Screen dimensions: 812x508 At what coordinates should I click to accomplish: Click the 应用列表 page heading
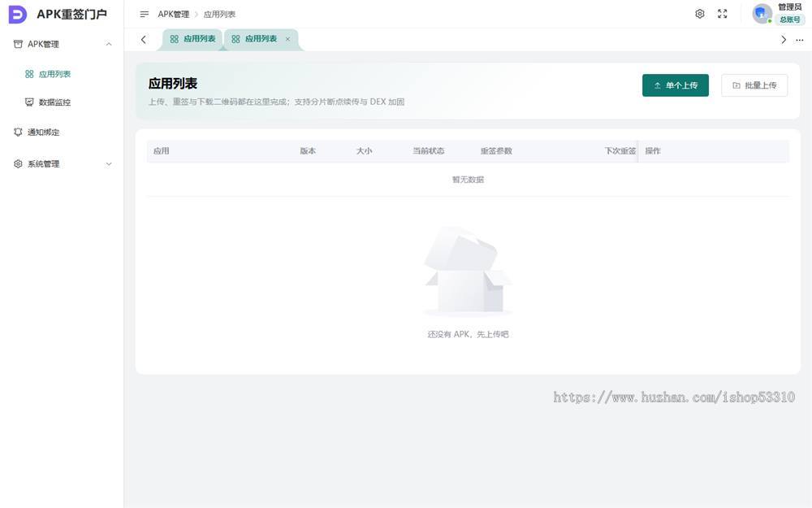pyautogui.click(x=173, y=84)
